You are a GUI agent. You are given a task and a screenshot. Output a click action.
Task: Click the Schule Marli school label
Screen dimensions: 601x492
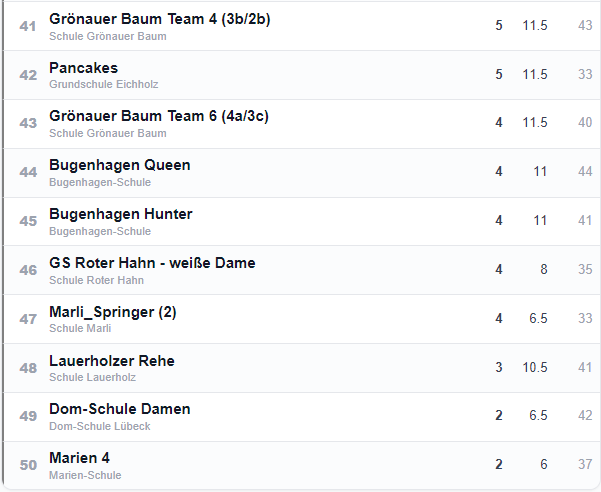coord(80,328)
